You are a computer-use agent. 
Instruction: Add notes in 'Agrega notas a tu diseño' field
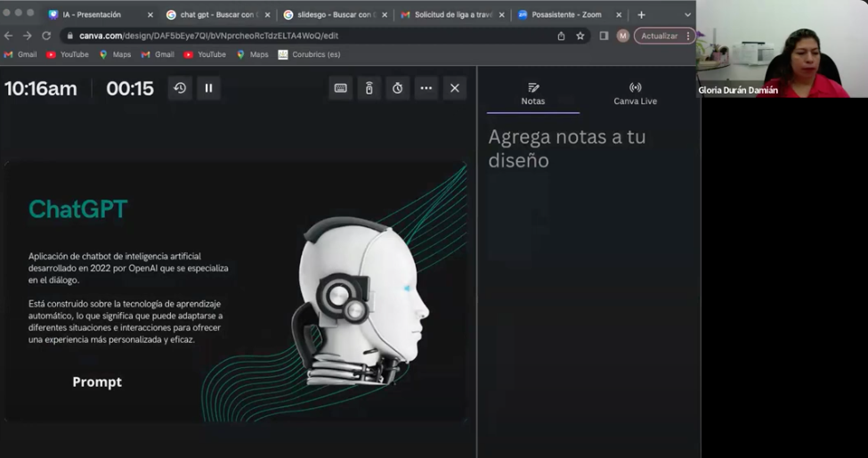click(567, 149)
